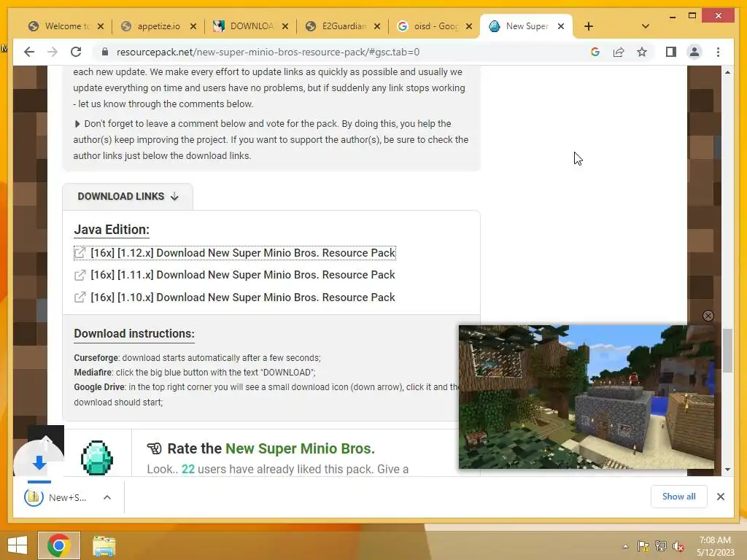Reload the resourcepack.net page

click(76, 52)
